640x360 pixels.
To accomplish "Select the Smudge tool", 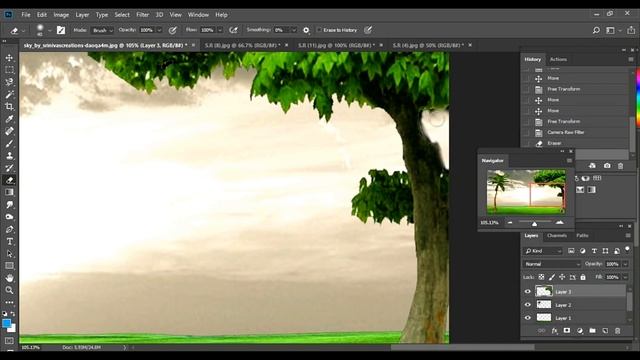I will pyautogui.click(x=9, y=204).
